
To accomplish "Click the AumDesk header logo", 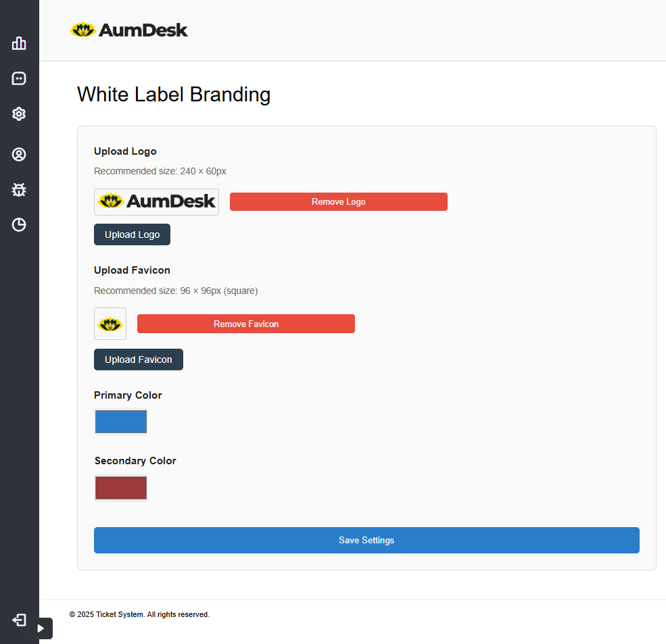I will [128, 30].
